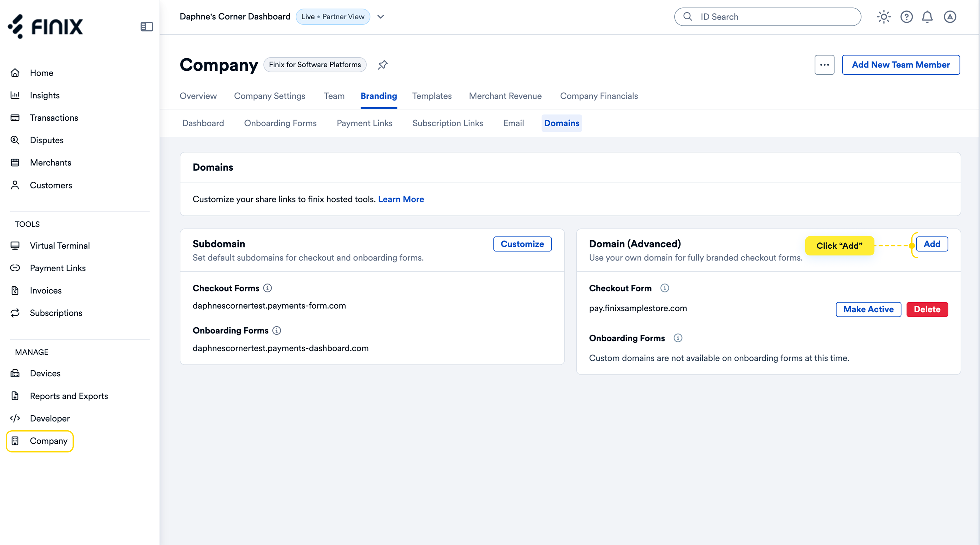Open Company in the sidebar

tap(40, 441)
